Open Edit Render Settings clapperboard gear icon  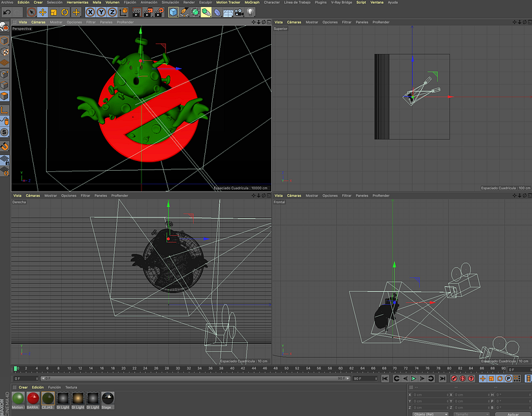point(159,12)
